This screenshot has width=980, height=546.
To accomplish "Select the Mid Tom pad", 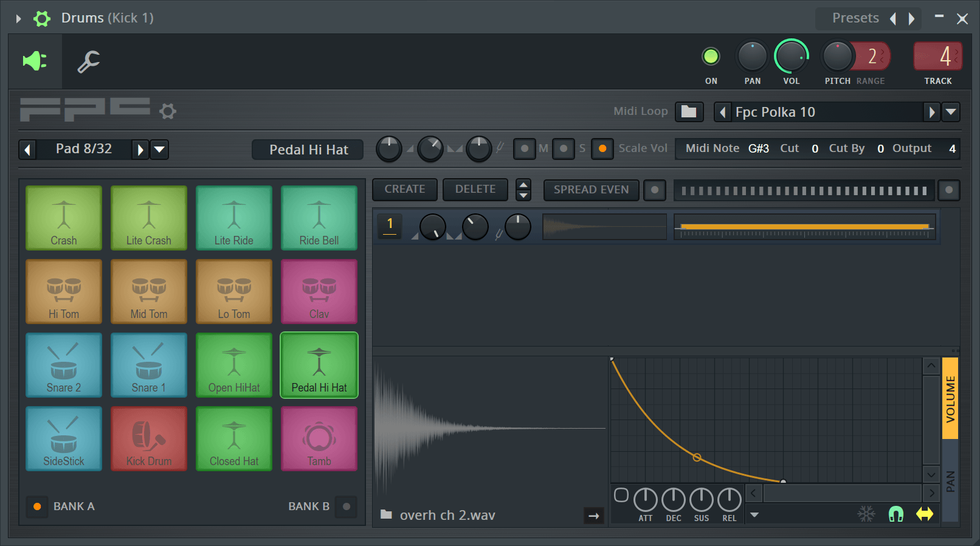I will coord(149,291).
